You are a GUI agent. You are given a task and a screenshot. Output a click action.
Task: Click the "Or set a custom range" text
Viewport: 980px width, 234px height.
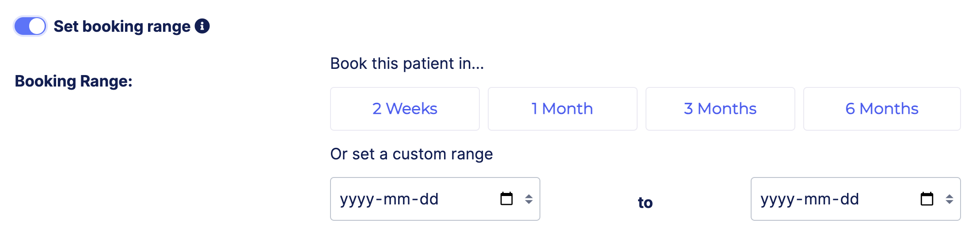pos(411,154)
